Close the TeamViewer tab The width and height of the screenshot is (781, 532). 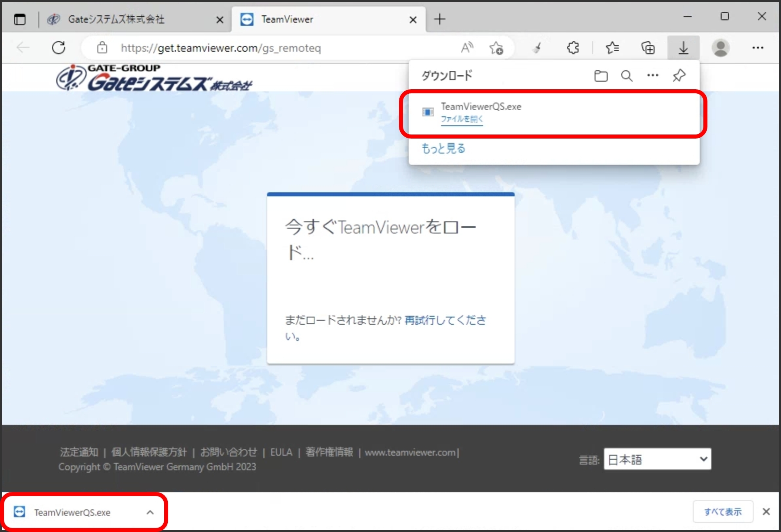[x=413, y=19]
